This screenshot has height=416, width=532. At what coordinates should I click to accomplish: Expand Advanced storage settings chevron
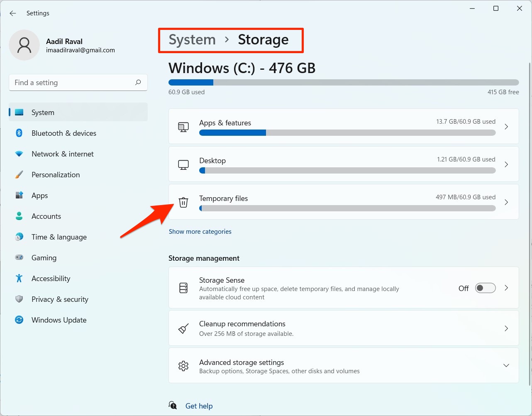tap(506, 365)
